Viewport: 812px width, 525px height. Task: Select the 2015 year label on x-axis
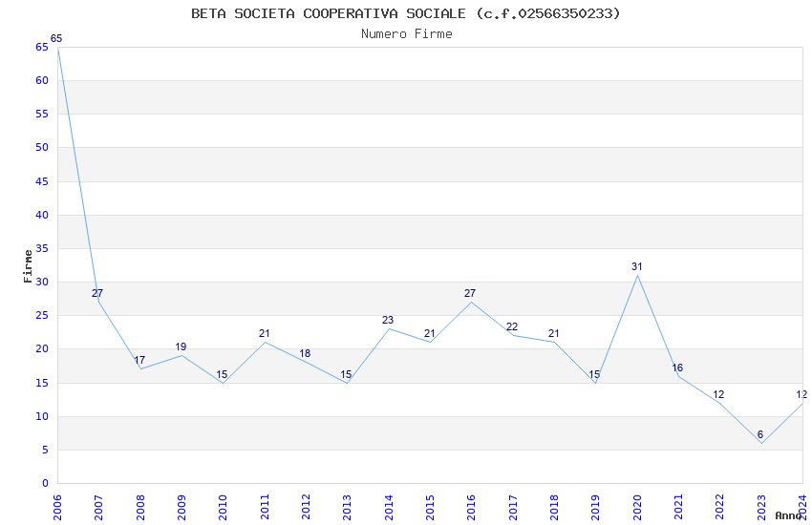tap(430, 508)
